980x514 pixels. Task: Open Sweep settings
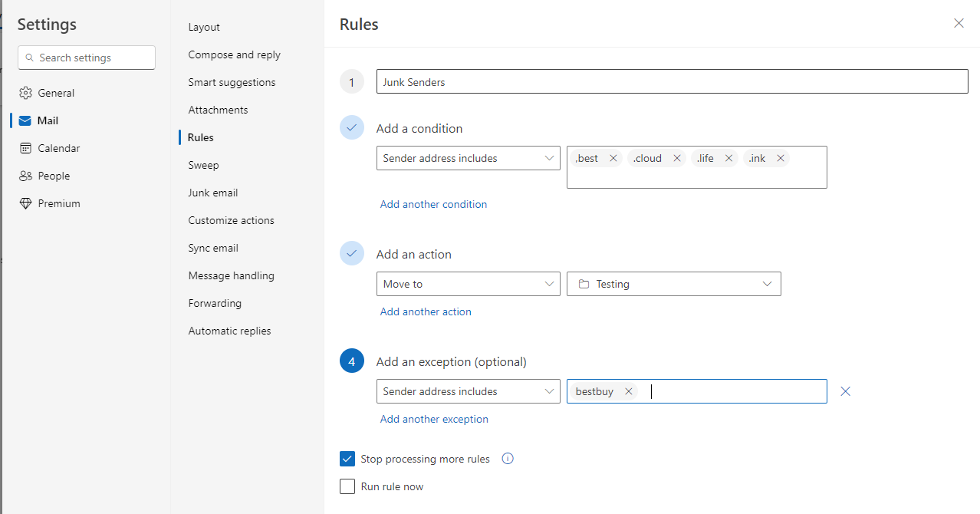[x=203, y=165]
